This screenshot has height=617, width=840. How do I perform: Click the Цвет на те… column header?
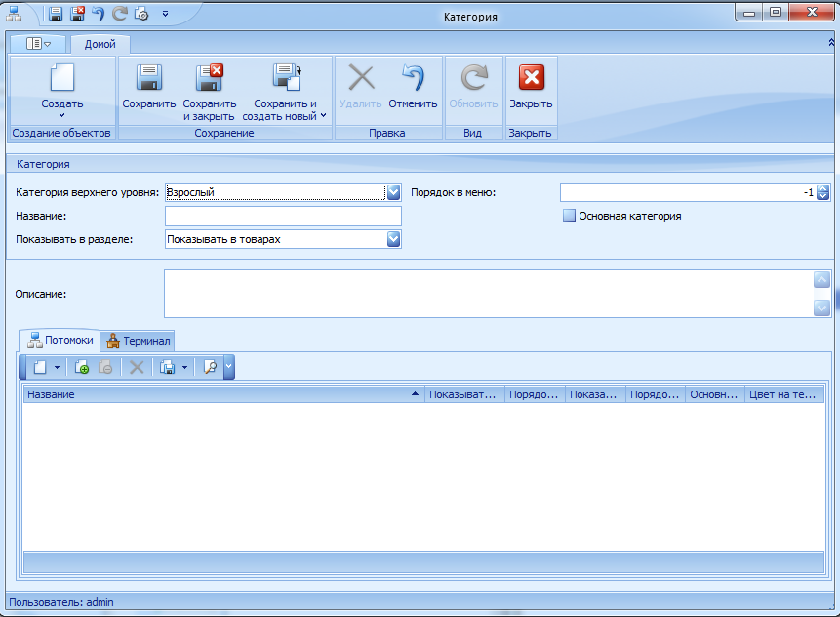click(x=784, y=394)
